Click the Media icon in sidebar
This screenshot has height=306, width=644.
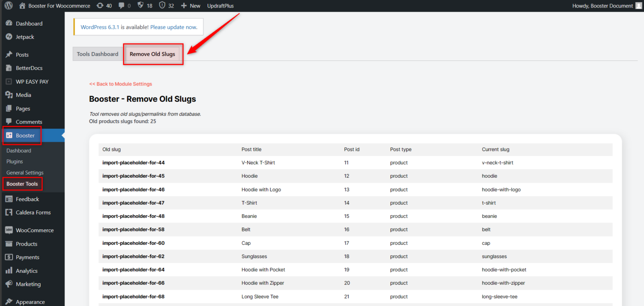(9, 95)
